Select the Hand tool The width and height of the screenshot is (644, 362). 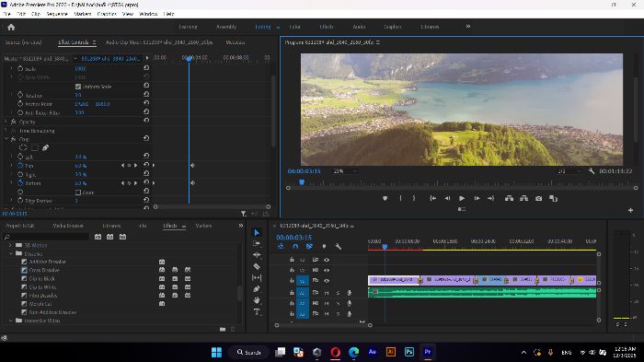point(257,300)
